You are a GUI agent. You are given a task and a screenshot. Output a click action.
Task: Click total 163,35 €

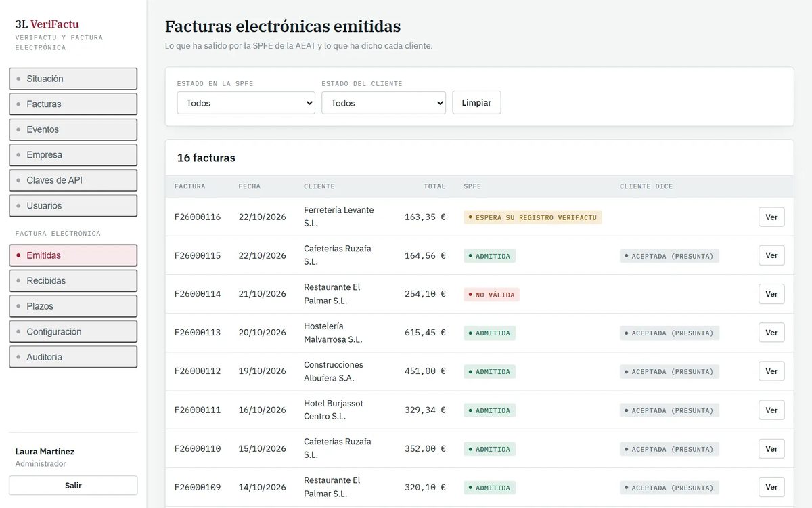(x=425, y=217)
